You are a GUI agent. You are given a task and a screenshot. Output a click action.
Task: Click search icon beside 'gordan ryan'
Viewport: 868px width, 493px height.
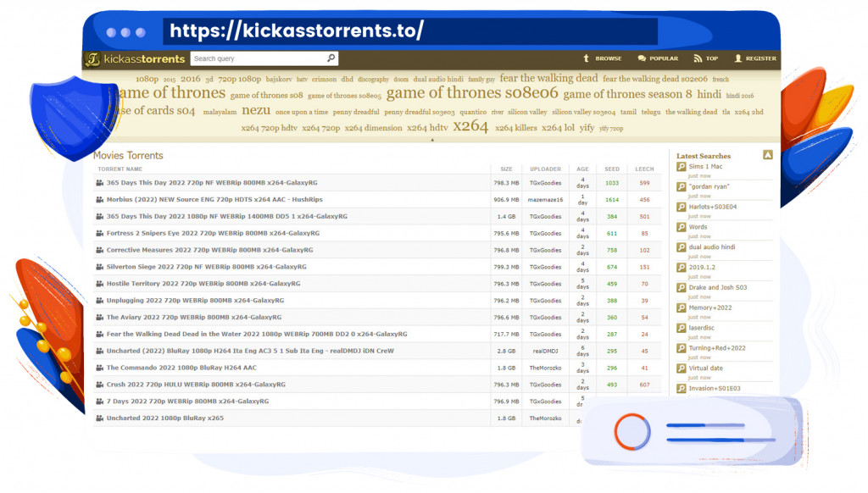(682, 186)
